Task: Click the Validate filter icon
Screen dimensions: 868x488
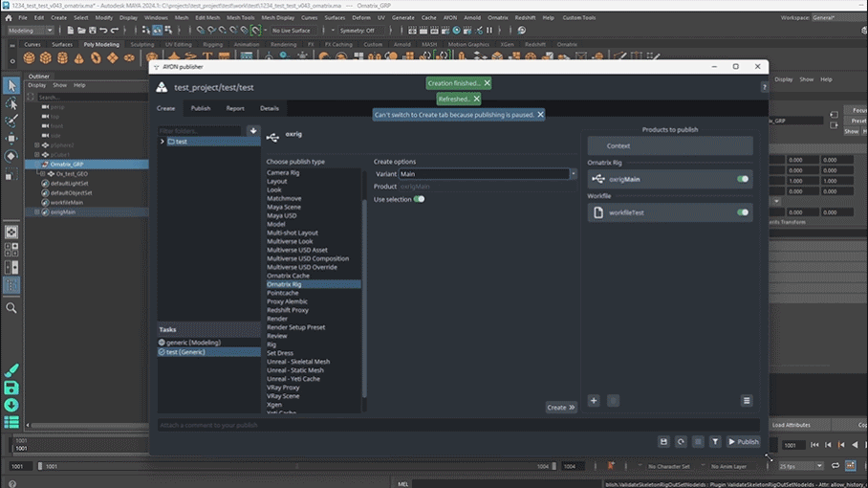Action: [715, 441]
